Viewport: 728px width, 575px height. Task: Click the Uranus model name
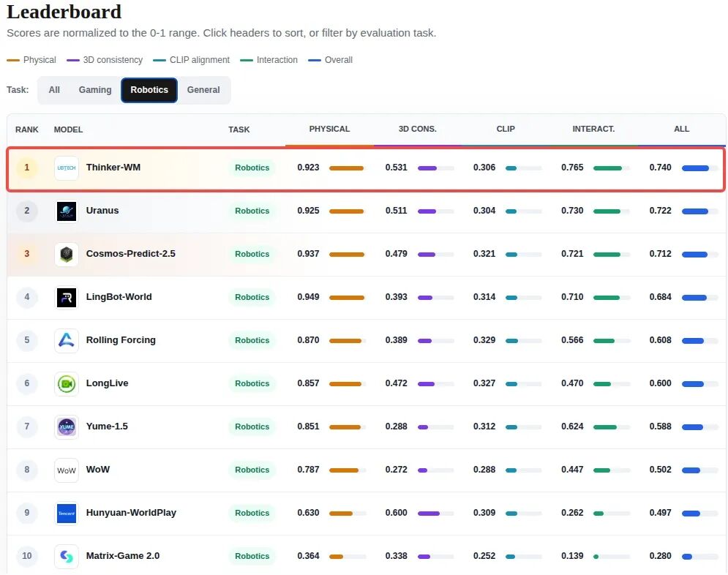(x=102, y=210)
